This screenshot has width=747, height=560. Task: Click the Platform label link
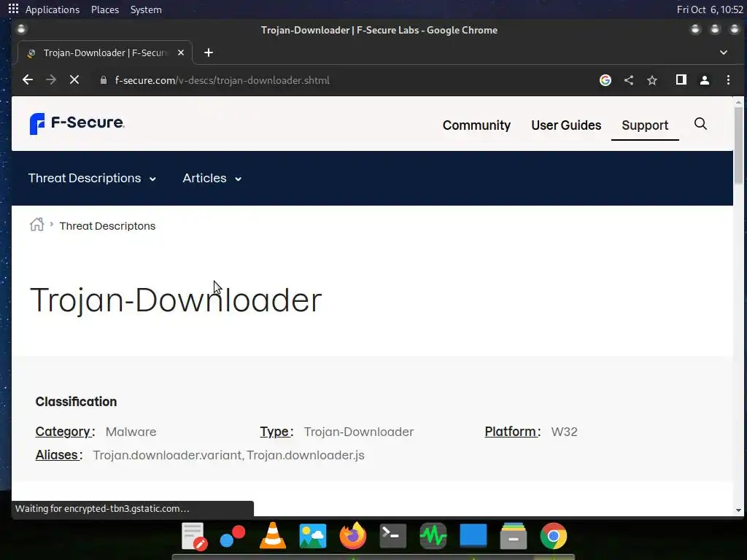tap(510, 432)
